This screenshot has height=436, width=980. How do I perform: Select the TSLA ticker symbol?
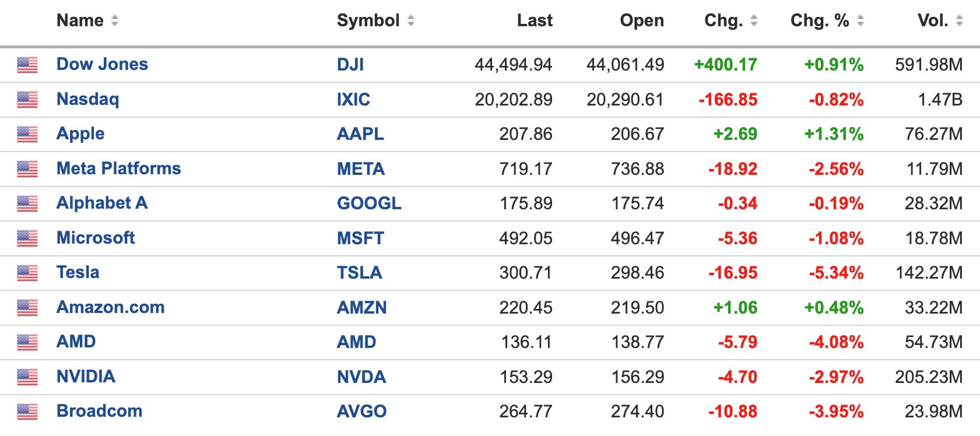pyautogui.click(x=359, y=273)
